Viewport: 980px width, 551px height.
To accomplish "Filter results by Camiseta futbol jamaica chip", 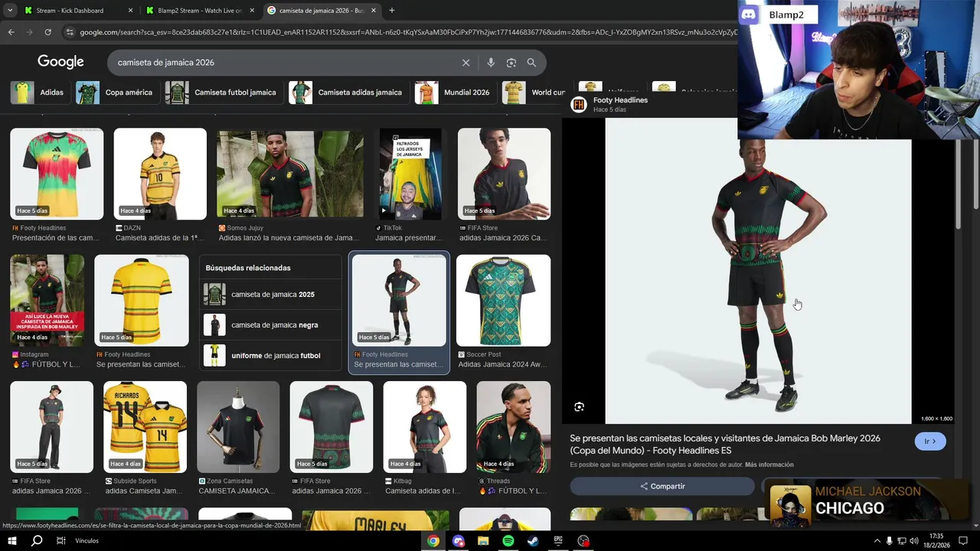I will coord(223,93).
